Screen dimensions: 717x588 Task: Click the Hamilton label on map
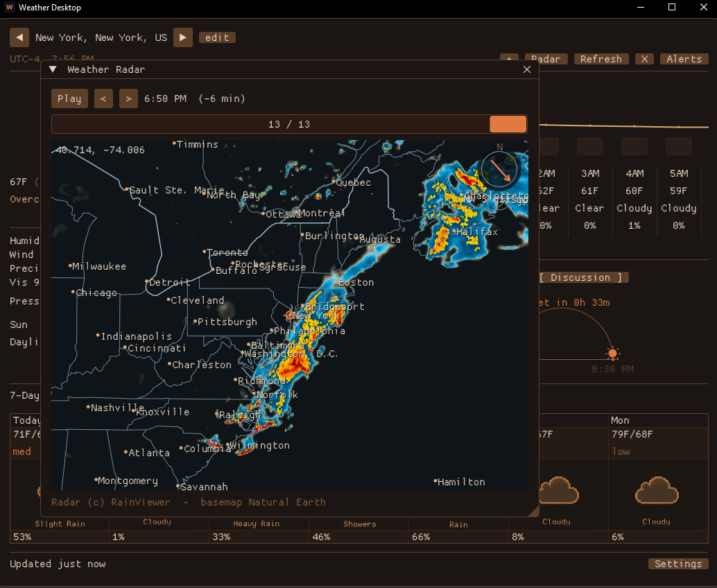point(460,482)
